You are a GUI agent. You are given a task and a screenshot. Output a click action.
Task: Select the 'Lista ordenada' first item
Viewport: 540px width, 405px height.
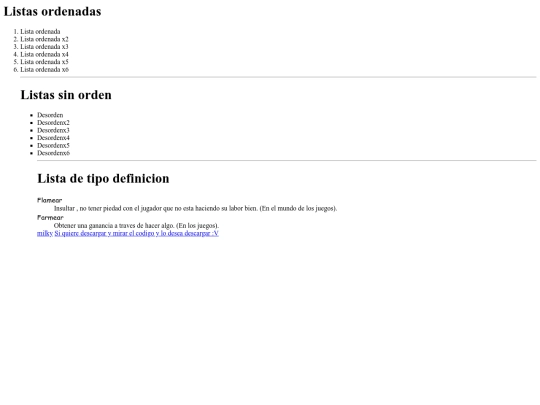pos(40,31)
